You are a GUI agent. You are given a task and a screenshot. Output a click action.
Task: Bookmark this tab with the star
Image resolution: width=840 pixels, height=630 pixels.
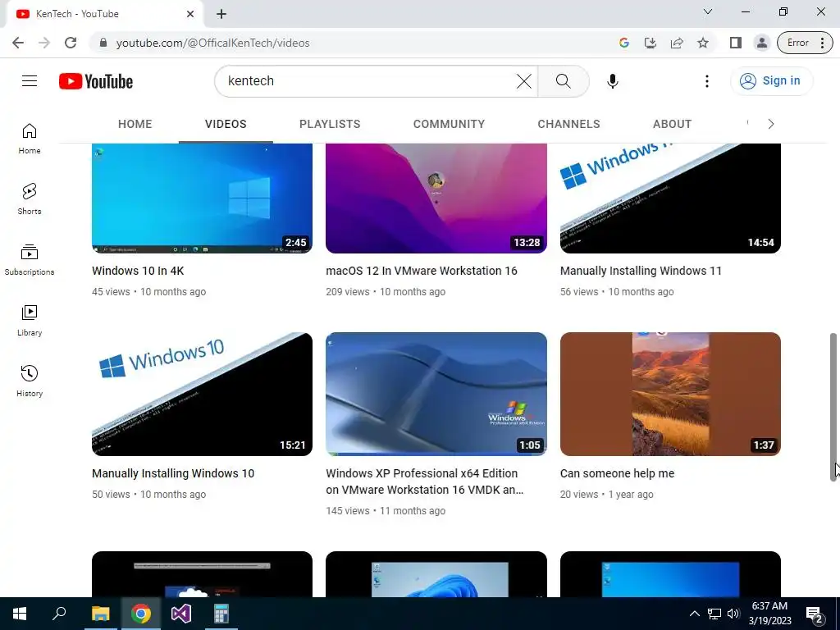pyautogui.click(x=703, y=43)
